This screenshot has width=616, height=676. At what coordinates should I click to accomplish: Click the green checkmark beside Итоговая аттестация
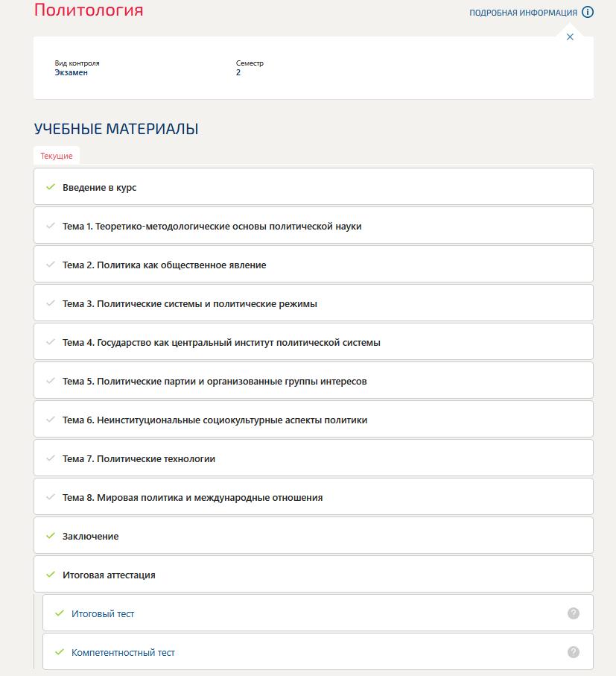pos(49,574)
